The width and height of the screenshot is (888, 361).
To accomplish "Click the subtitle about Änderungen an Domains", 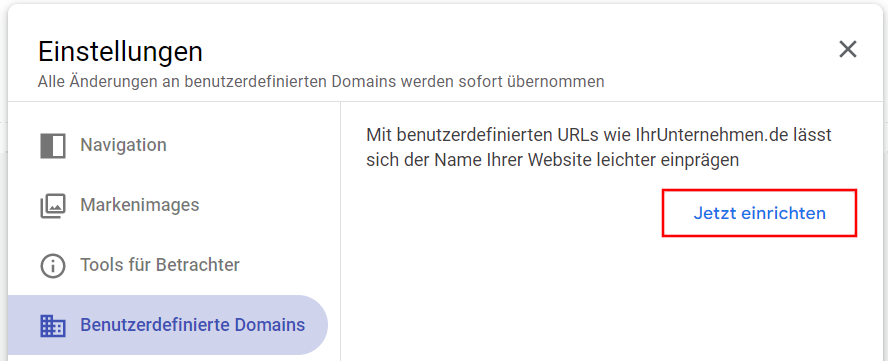I will 321,82.
